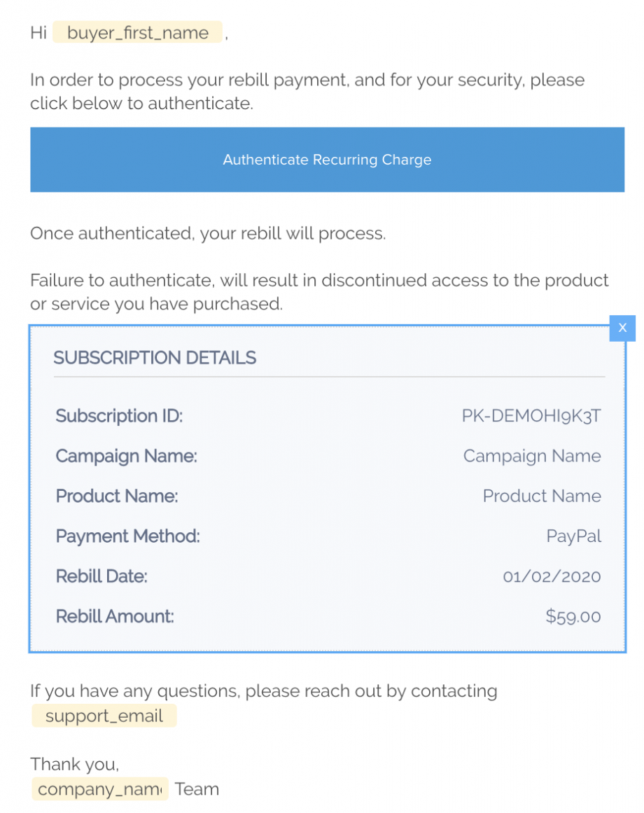The height and width of the screenshot is (813, 644).
Task: Click the Rebill Date label
Action: click(101, 576)
